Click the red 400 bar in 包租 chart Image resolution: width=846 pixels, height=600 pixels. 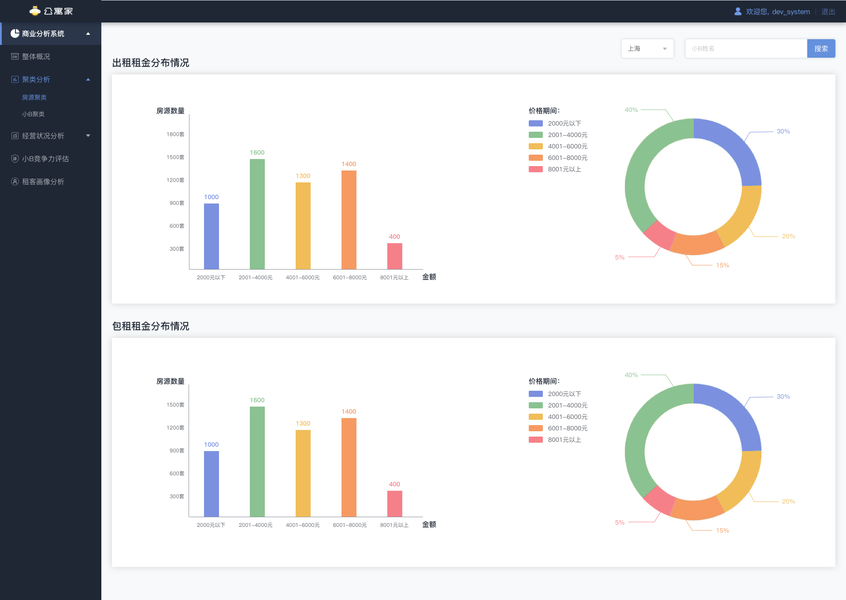click(x=395, y=504)
